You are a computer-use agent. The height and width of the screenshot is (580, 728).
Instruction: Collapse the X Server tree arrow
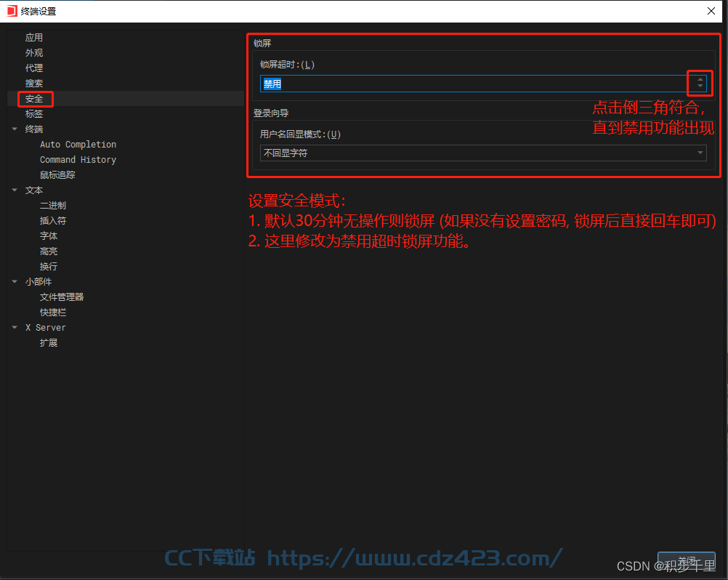point(15,327)
